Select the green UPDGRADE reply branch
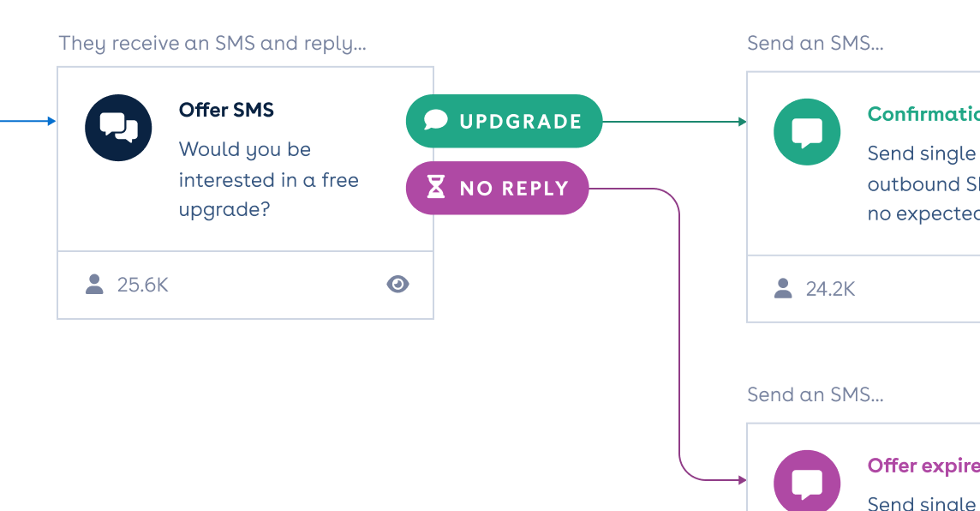 tap(504, 121)
